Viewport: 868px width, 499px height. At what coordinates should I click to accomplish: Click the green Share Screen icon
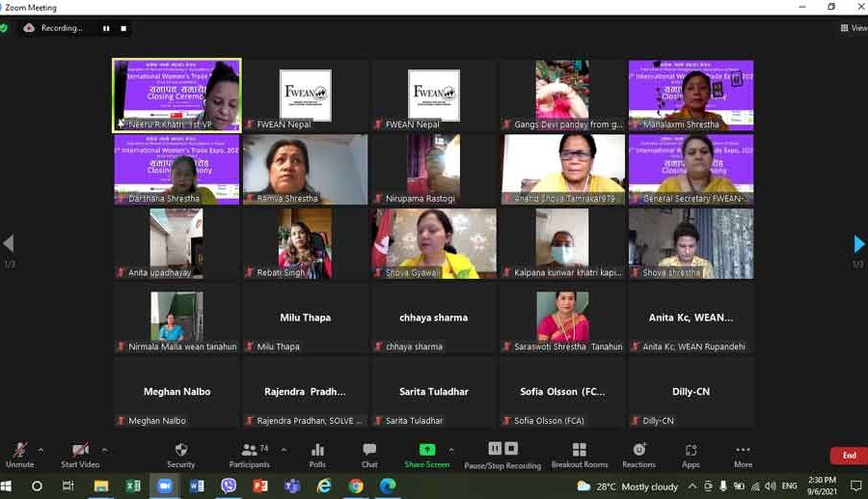426,450
